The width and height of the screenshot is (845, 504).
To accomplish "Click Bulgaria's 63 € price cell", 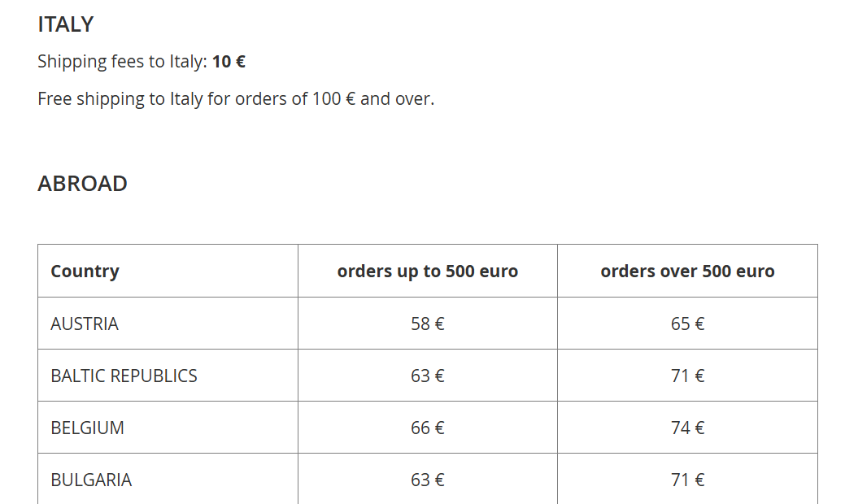I will (x=428, y=480).
